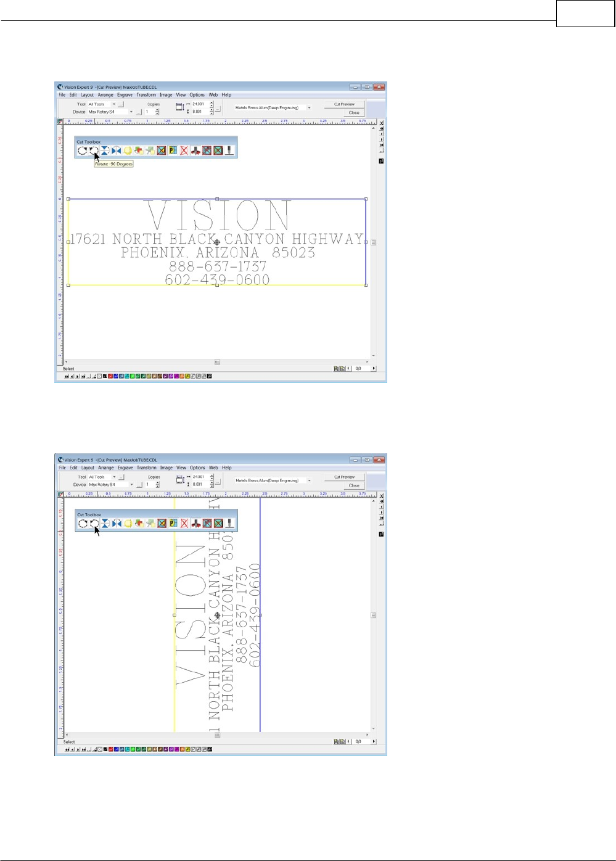
Task: Click Copies spinner arrows in lower window
Action: click(x=158, y=484)
